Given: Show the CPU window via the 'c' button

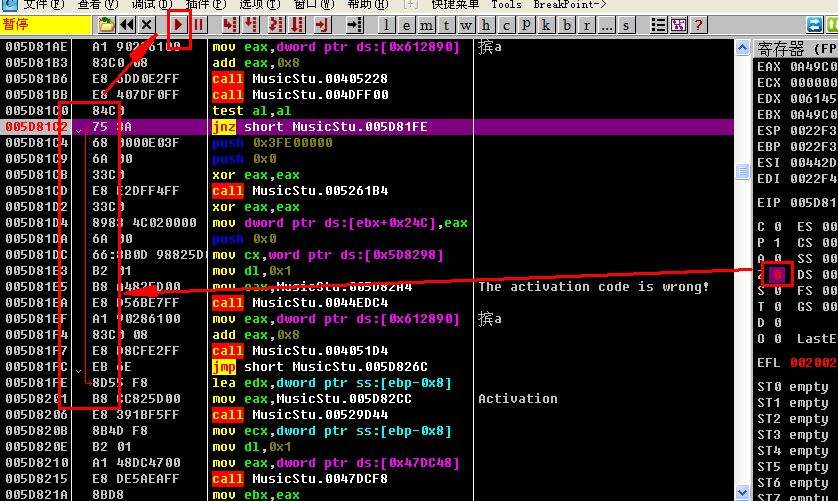Looking at the screenshot, I should (x=506, y=25).
